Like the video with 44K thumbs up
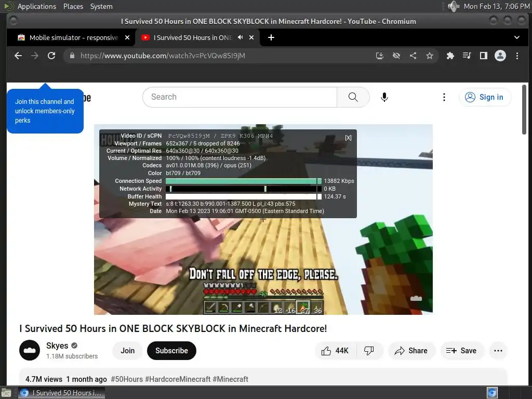This screenshot has height=399, width=532. tap(335, 351)
